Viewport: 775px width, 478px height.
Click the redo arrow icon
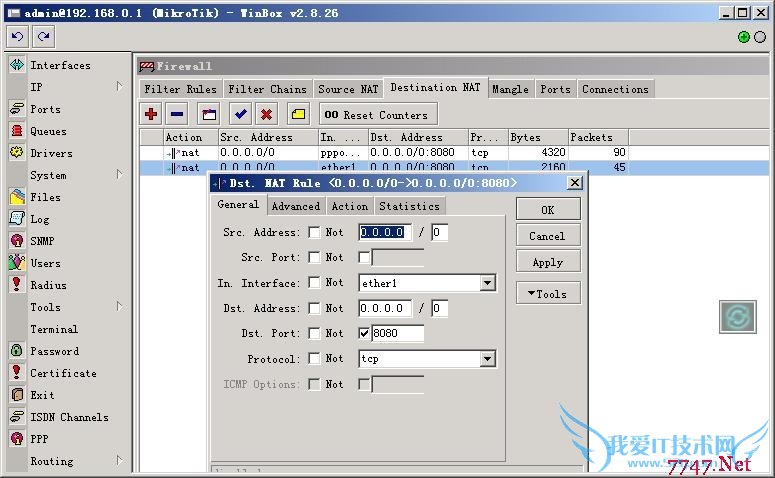43,37
